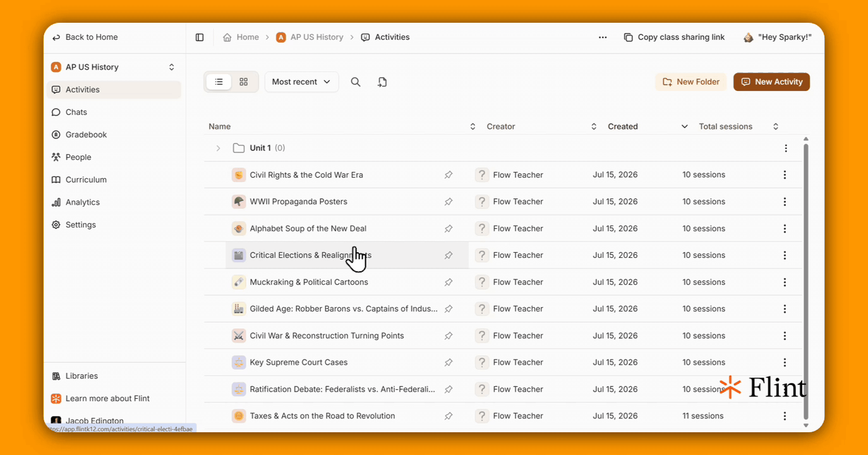The width and height of the screenshot is (868, 455).
Task: Click the import activity icon beside search
Action: pos(382,82)
